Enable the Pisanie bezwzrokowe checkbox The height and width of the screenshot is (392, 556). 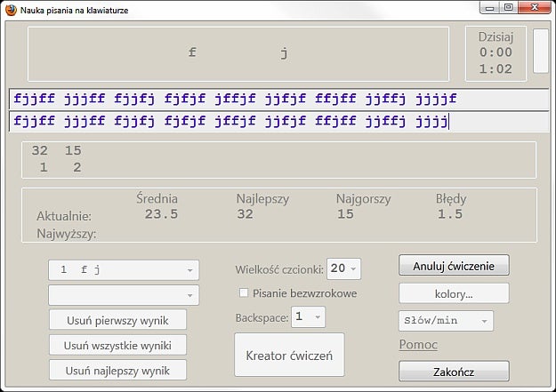(244, 292)
